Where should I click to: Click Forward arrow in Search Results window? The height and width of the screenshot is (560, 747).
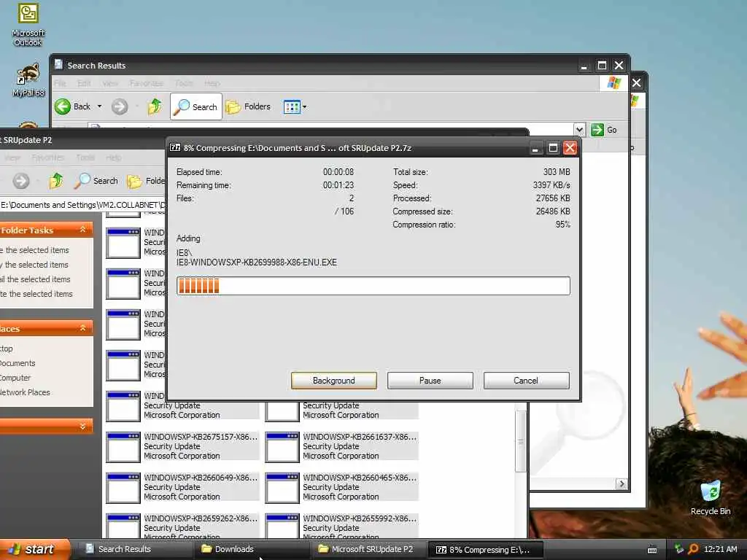[x=120, y=106]
